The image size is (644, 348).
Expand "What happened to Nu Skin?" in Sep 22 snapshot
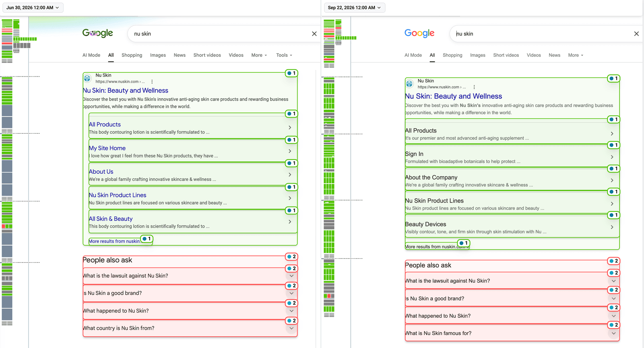click(x=512, y=316)
